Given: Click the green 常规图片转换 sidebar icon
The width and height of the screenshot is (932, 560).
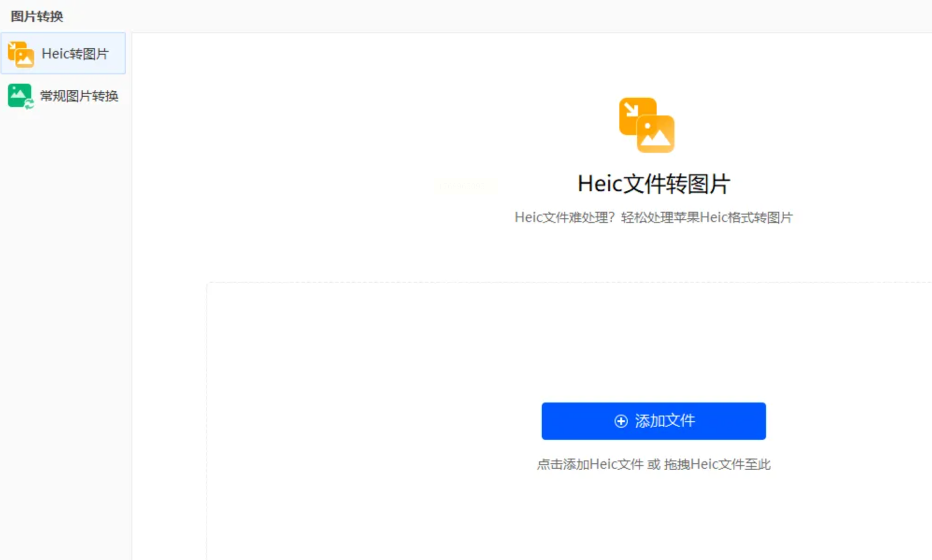Looking at the screenshot, I should [20, 95].
